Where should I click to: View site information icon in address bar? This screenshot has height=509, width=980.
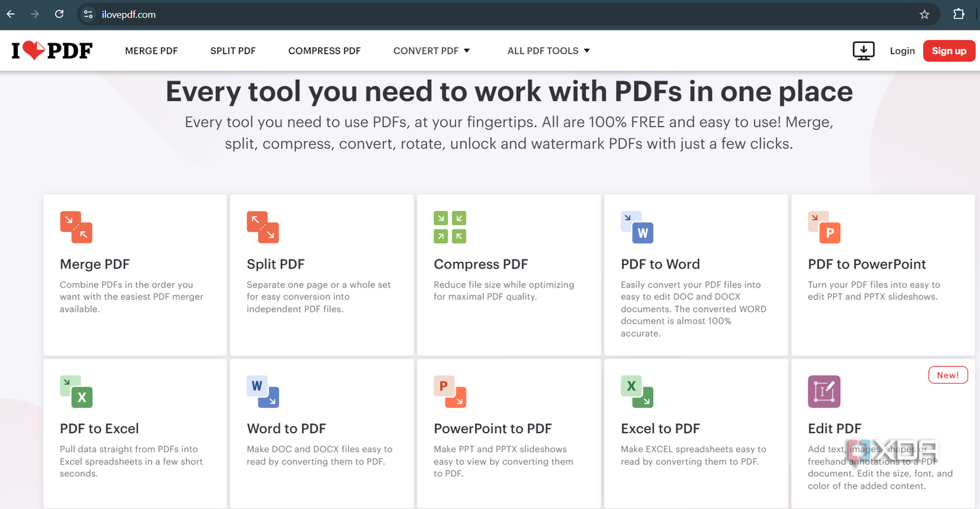(89, 14)
